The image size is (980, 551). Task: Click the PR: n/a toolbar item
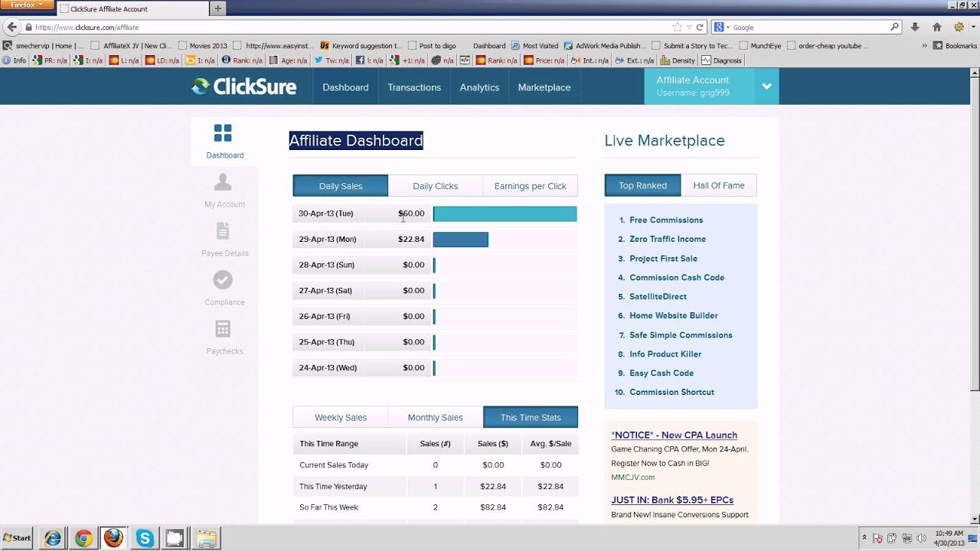point(51,60)
